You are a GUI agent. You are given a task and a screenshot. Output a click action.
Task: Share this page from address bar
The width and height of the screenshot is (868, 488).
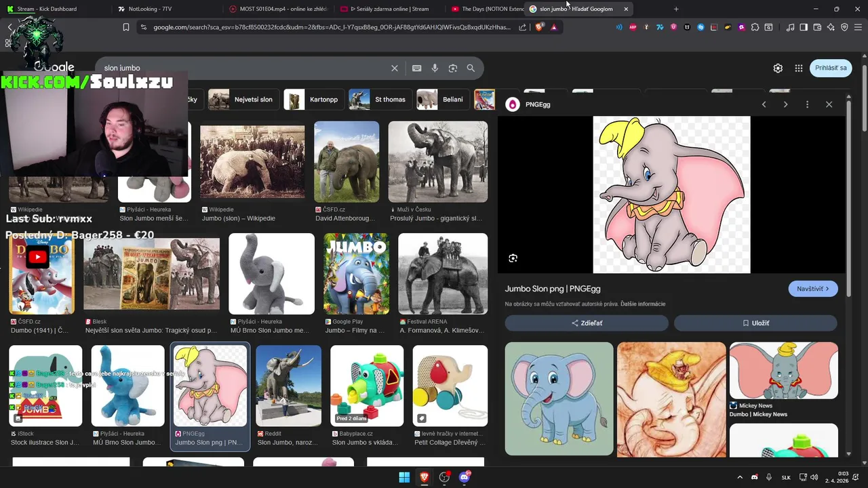tap(523, 27)
